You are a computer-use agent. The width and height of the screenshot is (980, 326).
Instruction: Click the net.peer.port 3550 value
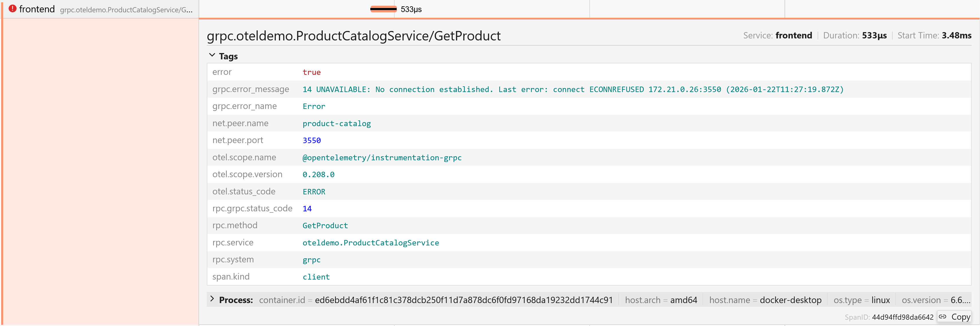[311, 140]
